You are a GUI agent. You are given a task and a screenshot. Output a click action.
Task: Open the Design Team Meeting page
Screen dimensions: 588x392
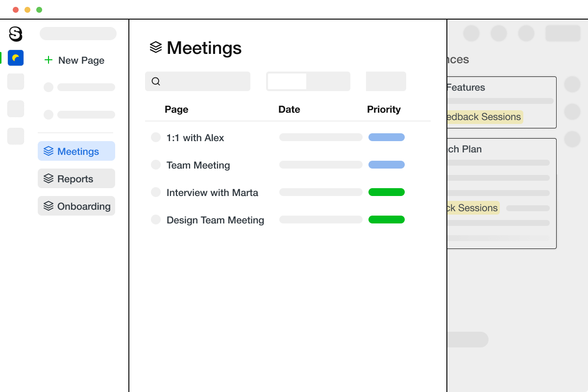click(x=215, y=220)
